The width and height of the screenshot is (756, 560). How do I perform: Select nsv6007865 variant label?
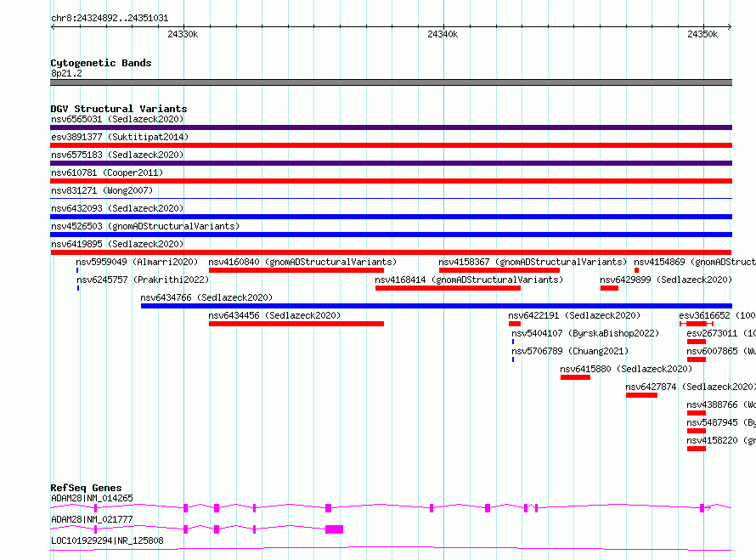pyautogui.click(x=721, y=351)
